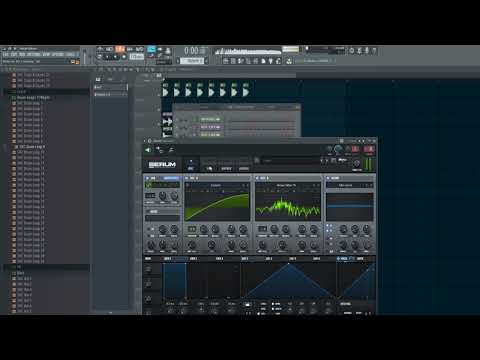Open the Playlist view toolbar icon
Image resolution: width=480 pixels, height=360 pixels.
click(x=226, y=61)
